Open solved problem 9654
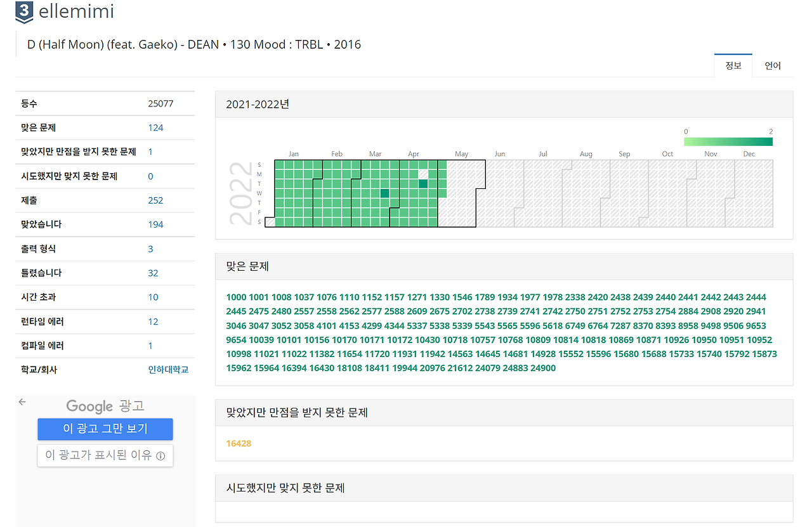Viewport: 812px width, 527px height. click(236, 340)
